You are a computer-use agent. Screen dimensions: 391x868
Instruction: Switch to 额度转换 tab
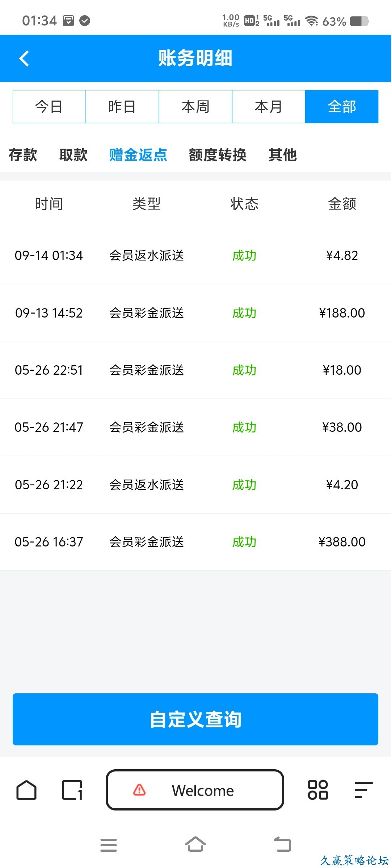tap(218, 155)
